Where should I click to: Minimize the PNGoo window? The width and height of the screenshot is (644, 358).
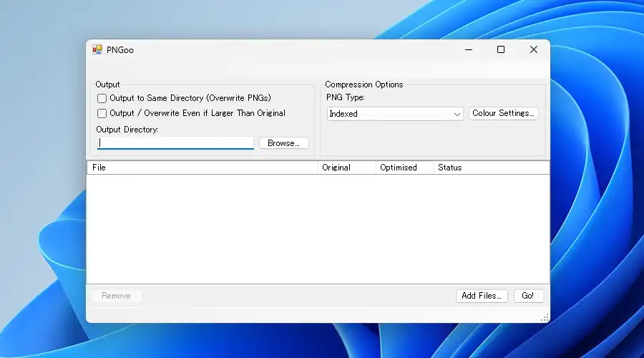pos(469,49)
